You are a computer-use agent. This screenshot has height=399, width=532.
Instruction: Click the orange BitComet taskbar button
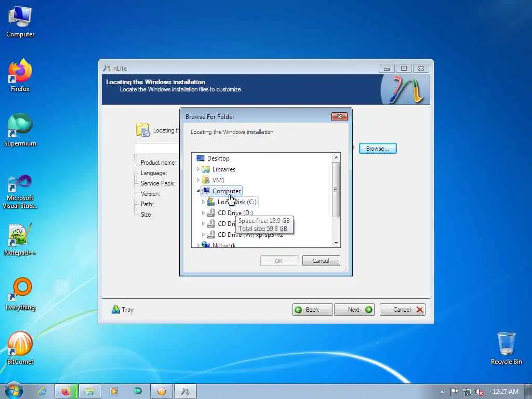pyautogui.click(x=162, y=392)
